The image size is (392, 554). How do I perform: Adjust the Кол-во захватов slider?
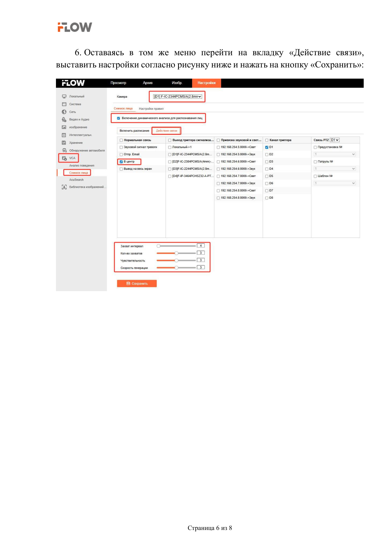click(x=176, y=253)
